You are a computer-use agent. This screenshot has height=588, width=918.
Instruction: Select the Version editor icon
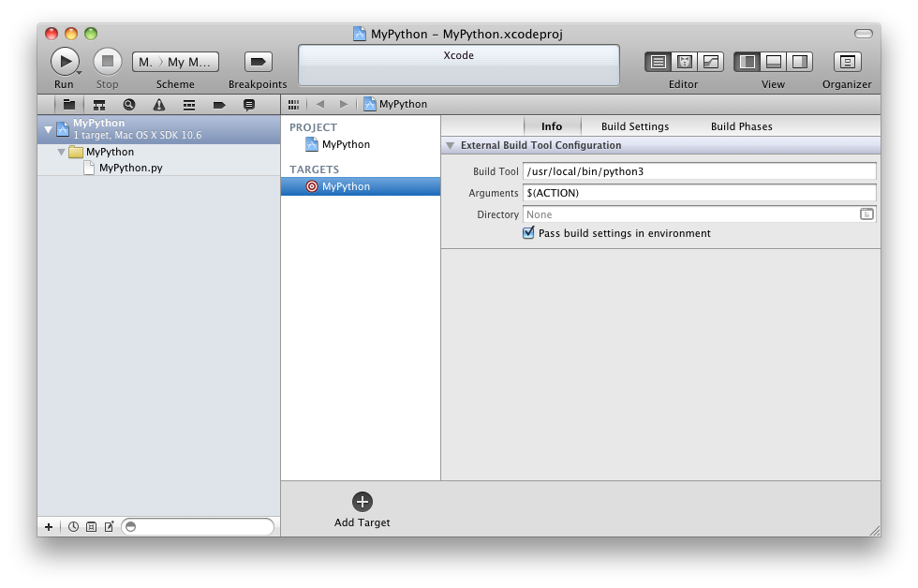coord(711,62)
